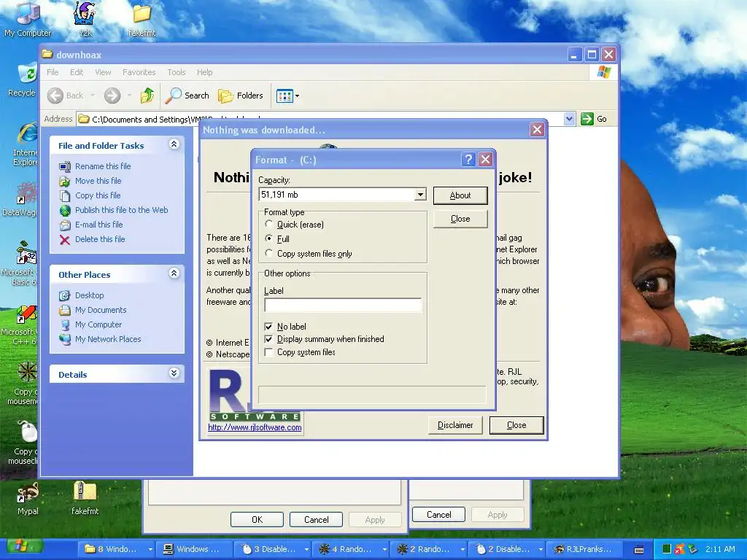Click the taskbar clock showing 2:11 AM

pyautogui.click(x=720, y=549)
